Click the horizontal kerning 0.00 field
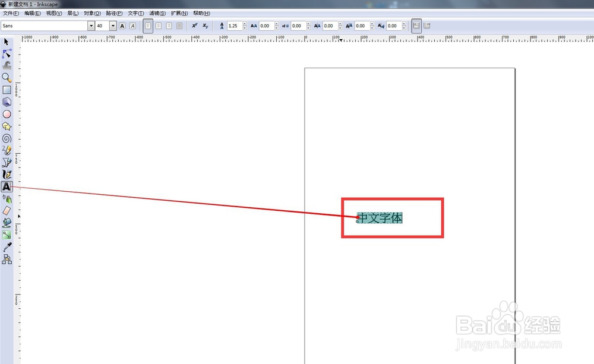This screenshot has width=594, height=364. click(x=330, y=26)
